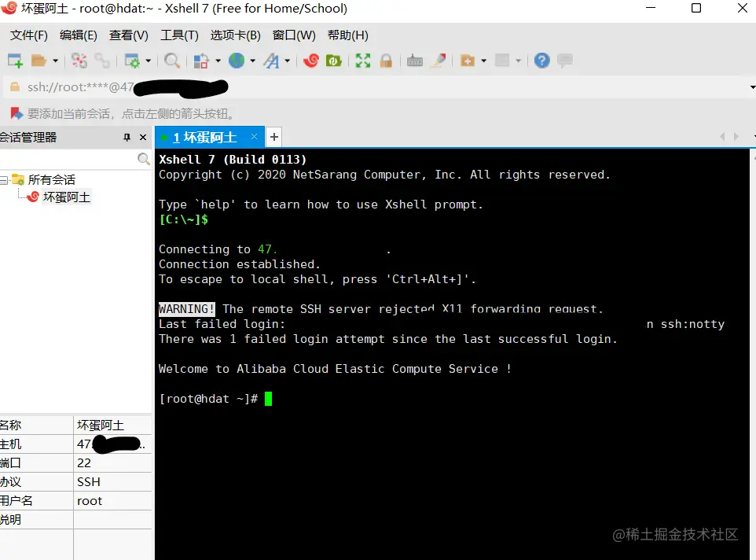Screen dimensions: 756x560
Task: Click the Find magnifier toolbar icon
Action: pos(171,61)
